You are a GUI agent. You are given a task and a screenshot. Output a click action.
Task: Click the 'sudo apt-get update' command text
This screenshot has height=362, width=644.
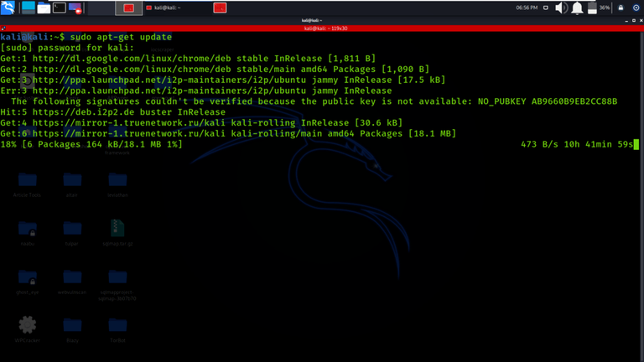(121, 37)
